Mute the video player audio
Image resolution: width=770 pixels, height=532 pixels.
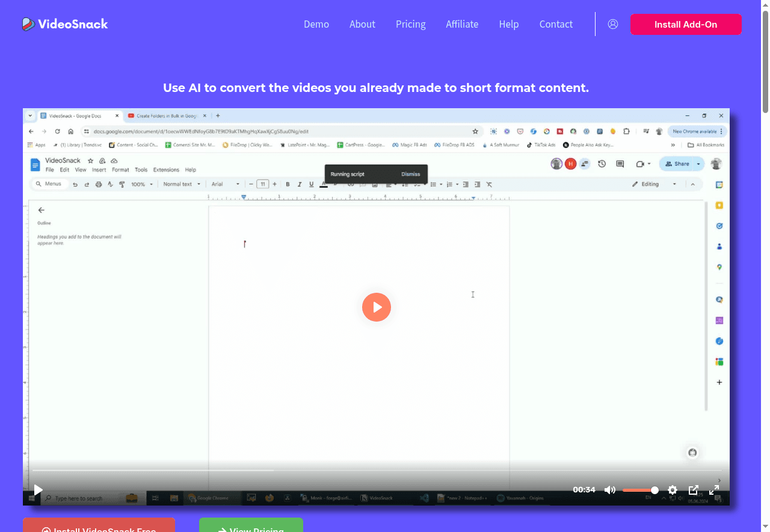tap(610, 490)
